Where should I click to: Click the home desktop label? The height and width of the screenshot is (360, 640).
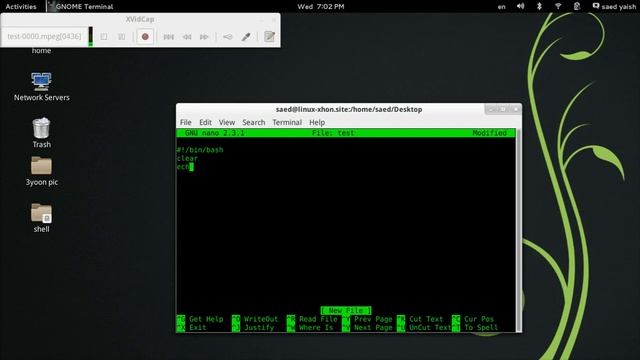(41, 51)
